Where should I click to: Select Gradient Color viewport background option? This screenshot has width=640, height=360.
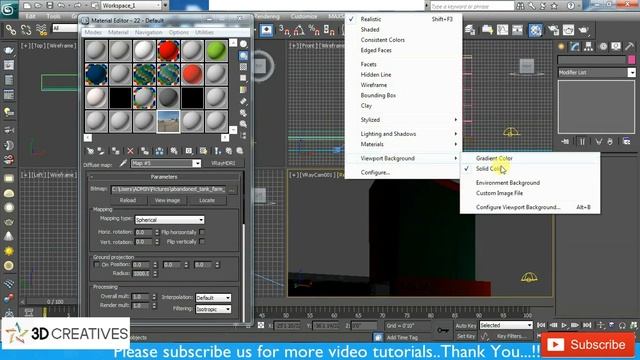tap(494, 158)
